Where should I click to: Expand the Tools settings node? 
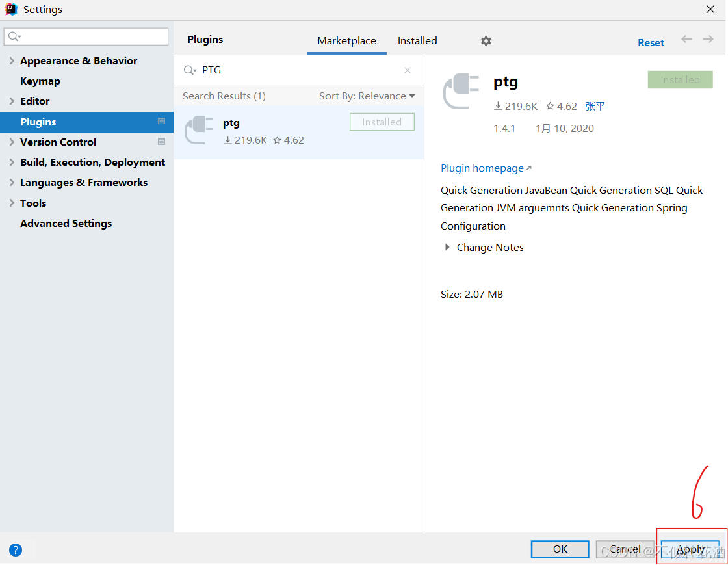(x=12, y=203)
